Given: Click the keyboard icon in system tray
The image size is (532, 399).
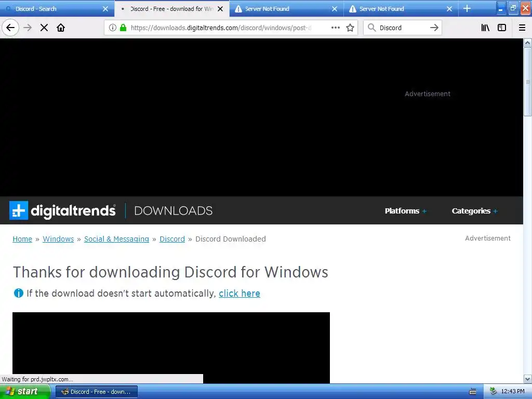Looking at the screenshot, I should [x=473, y=392].
